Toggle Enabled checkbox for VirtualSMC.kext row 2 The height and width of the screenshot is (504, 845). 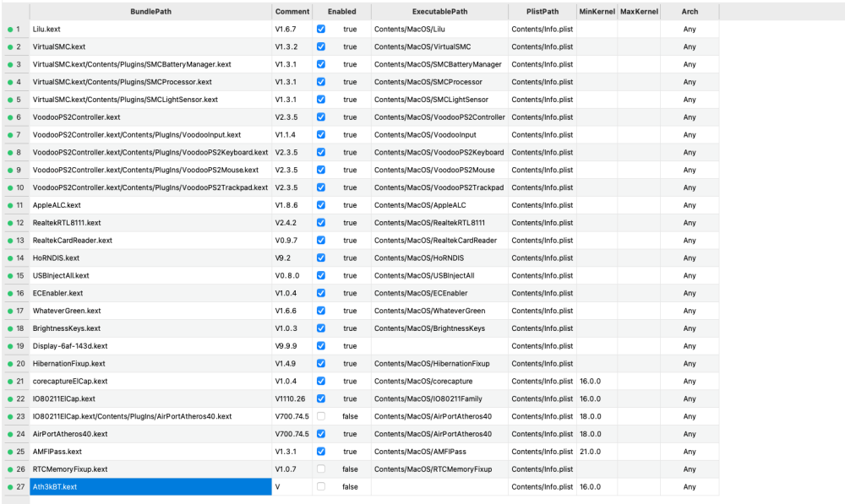click(x=320, y=46)
